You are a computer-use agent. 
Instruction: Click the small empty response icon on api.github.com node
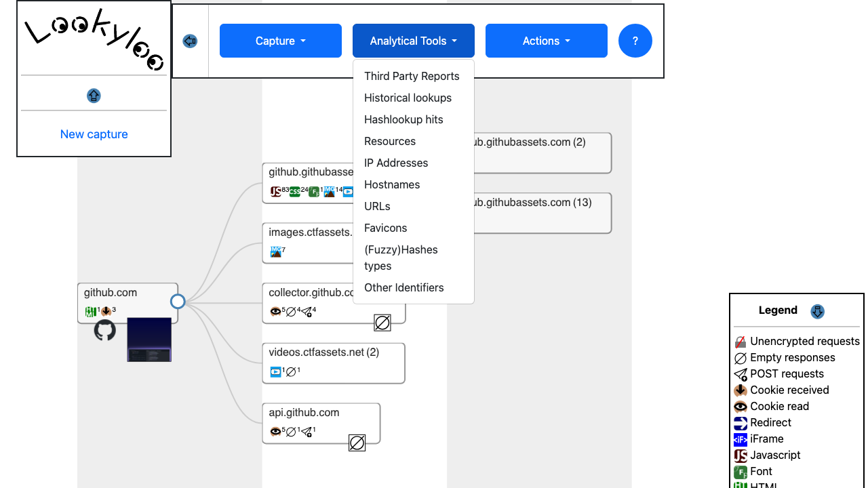(x=292, y=432)
